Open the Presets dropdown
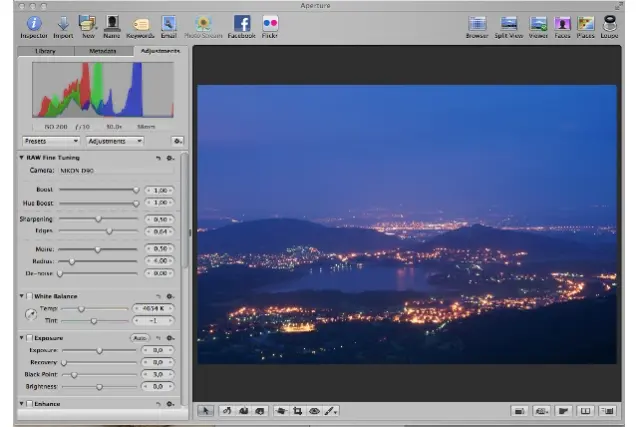640x427 pixels. (x=50, y=141)
